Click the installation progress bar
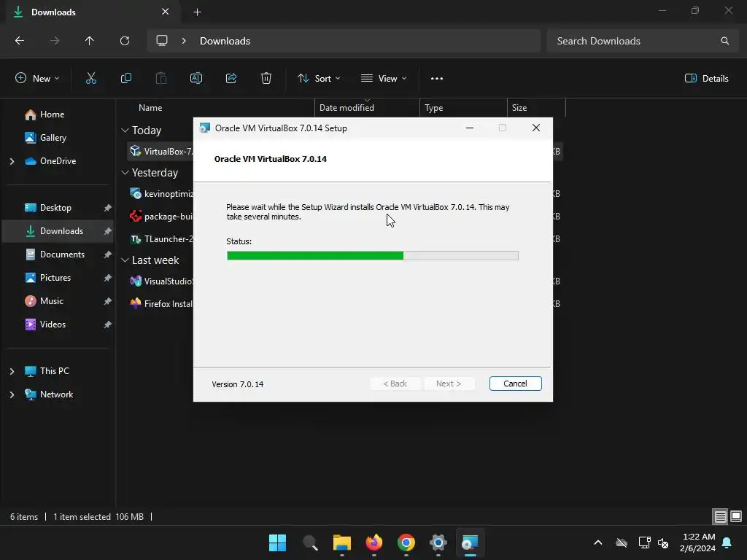 tap(373, 256)
